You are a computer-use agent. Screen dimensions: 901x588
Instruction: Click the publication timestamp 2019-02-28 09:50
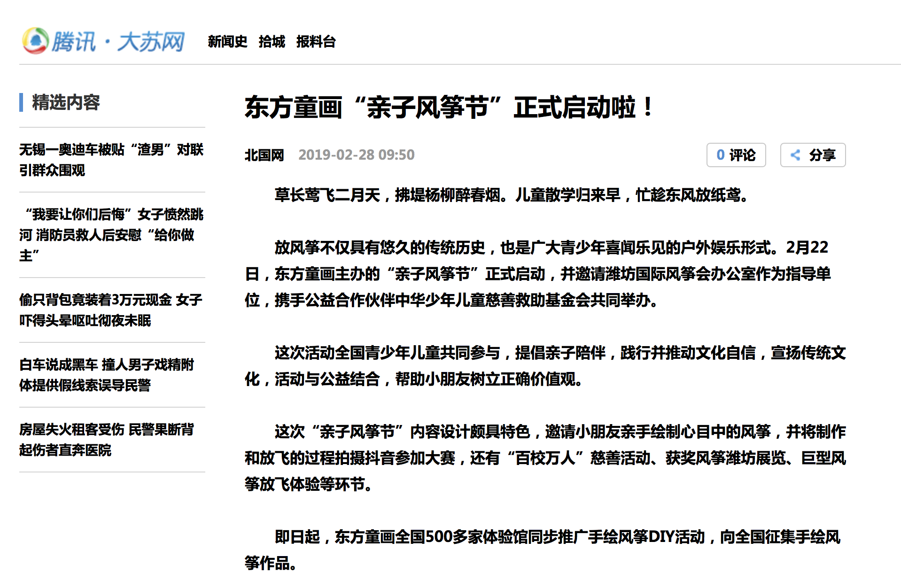356,155
